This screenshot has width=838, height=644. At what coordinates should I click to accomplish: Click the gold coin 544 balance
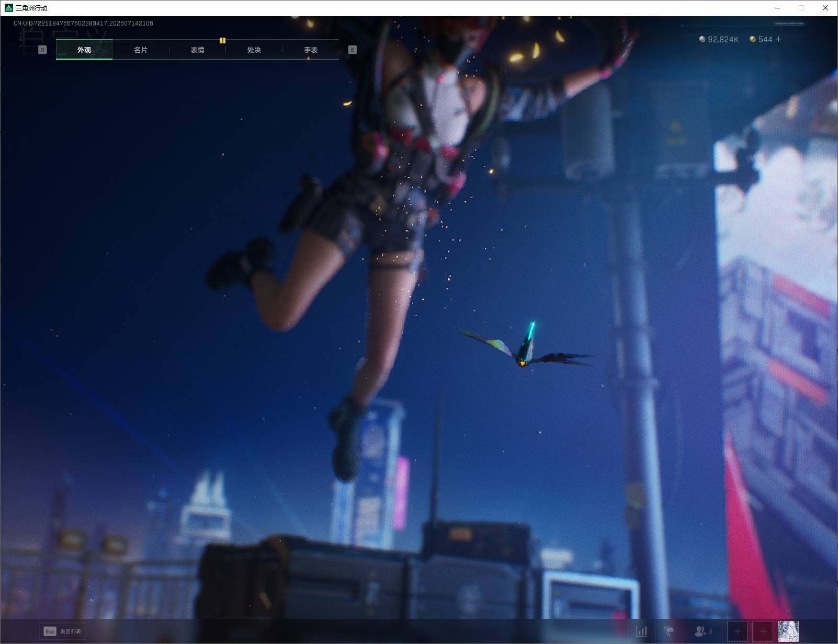(x=761, y=39)
